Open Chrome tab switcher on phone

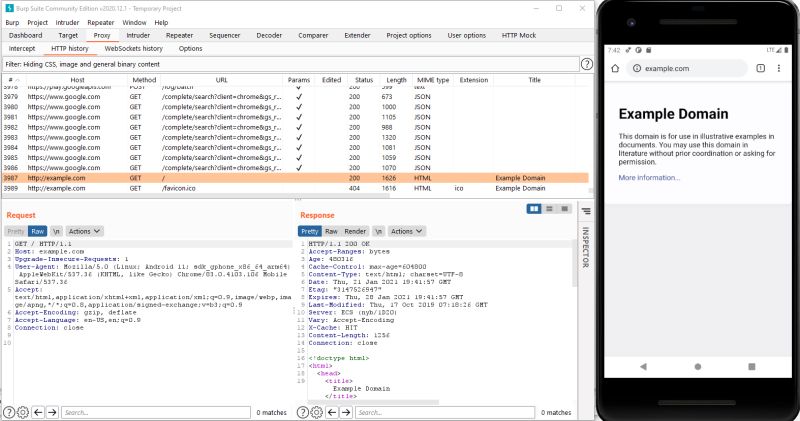[x=760, y=68]
